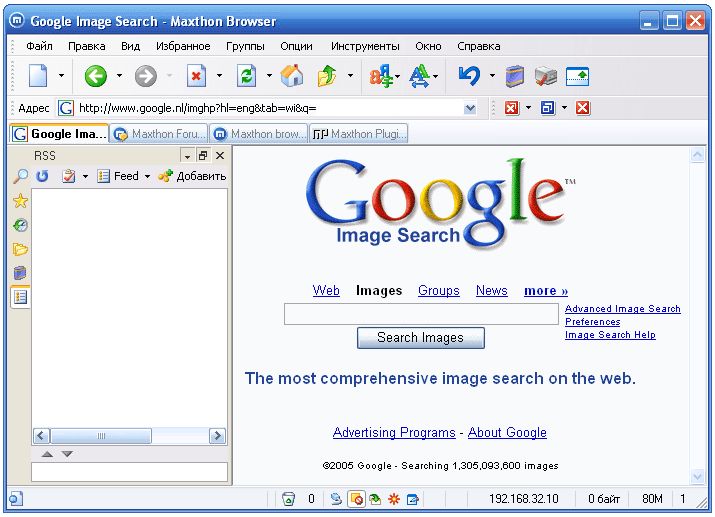Image resolution: width=715 pixels, height=517 pixels.
Task: Click the blue edit page icon in status bar
Action: click(413, 499)
